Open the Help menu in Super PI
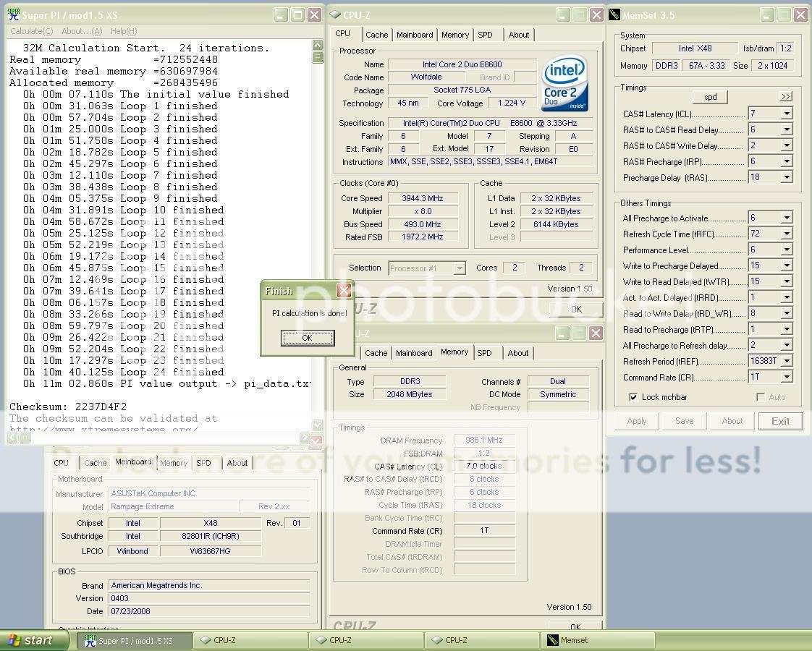The width and height of the screenshot is (812, 651). click(x=124, y=31)
